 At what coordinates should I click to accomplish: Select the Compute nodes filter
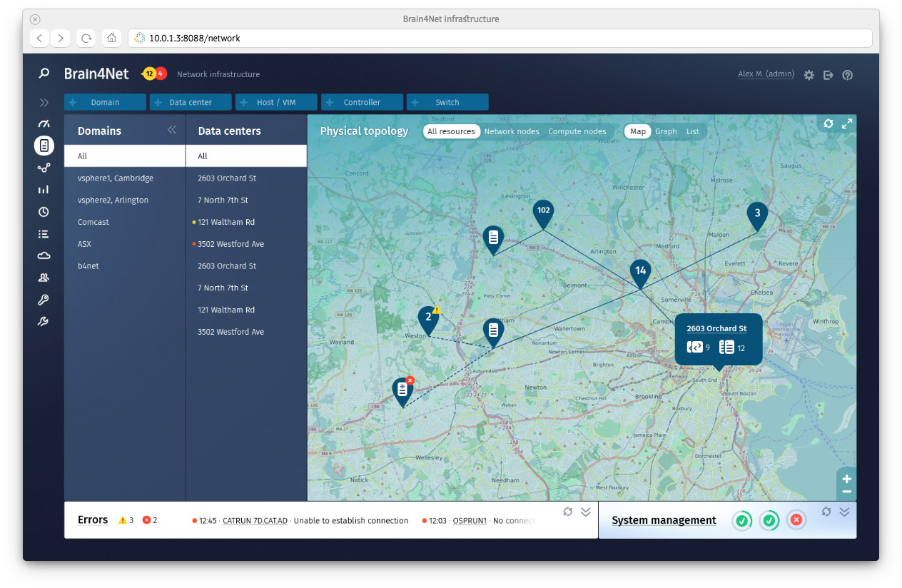point(577,131)
